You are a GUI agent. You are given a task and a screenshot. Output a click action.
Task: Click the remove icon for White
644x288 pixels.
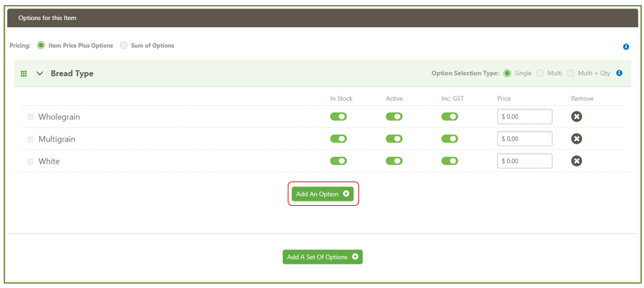tap(577, 161)
